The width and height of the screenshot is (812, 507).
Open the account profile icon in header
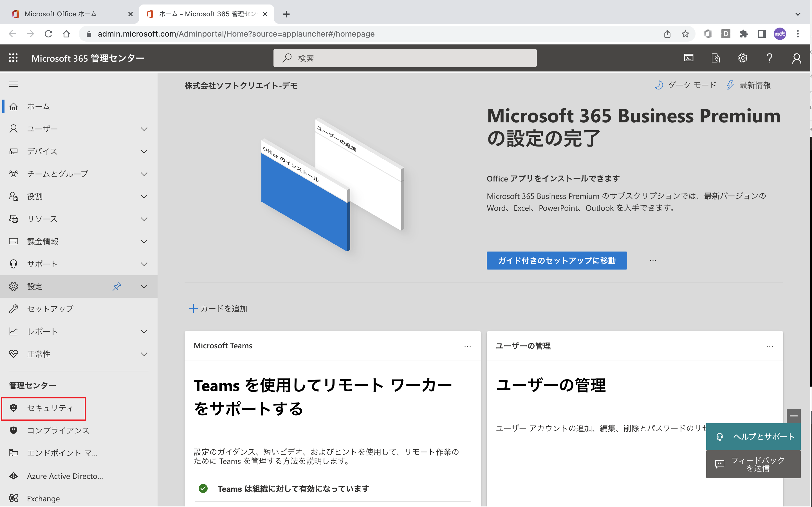coord(797,58)
